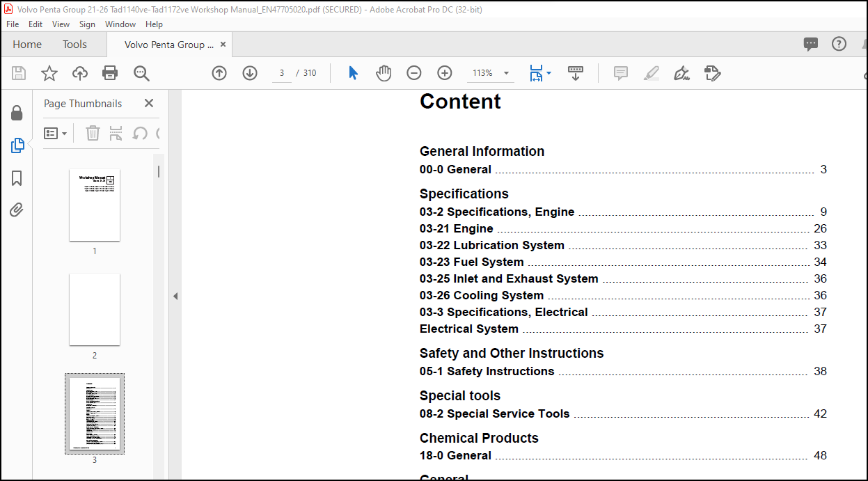
Task: Enable scrolling mode icon
Action: tap(576, 73)
